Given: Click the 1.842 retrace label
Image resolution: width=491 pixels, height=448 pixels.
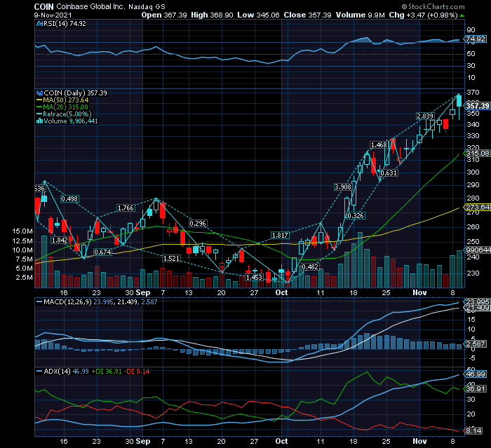Looking at the screenshot, I should click(x=60, y=240).
